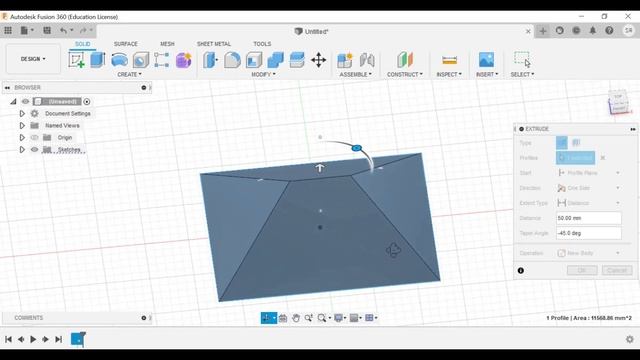The height and width of the screenshot is (360, 640).
Task: Open the CREATE dropdown menu
Action: click(129, 74)
